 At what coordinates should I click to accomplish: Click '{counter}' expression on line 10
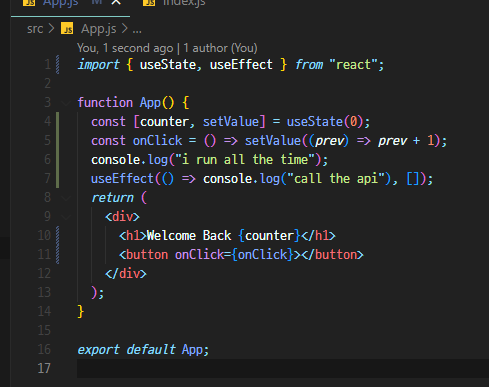(269, 236)
